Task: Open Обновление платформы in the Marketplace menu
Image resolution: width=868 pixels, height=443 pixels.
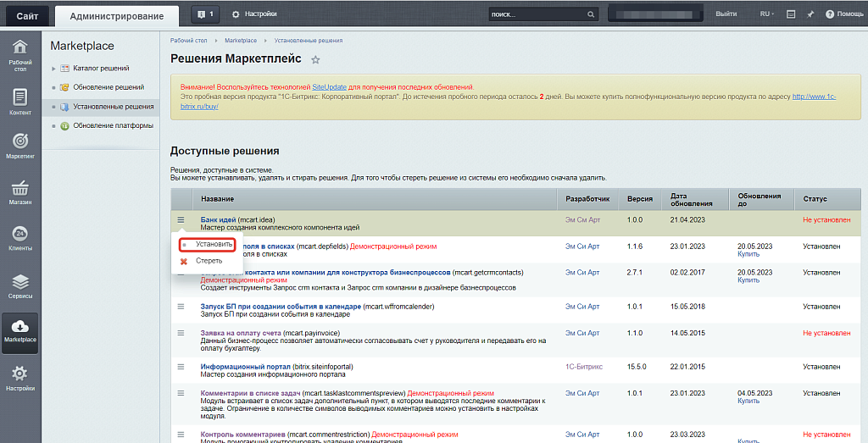Action: (113, 125)
